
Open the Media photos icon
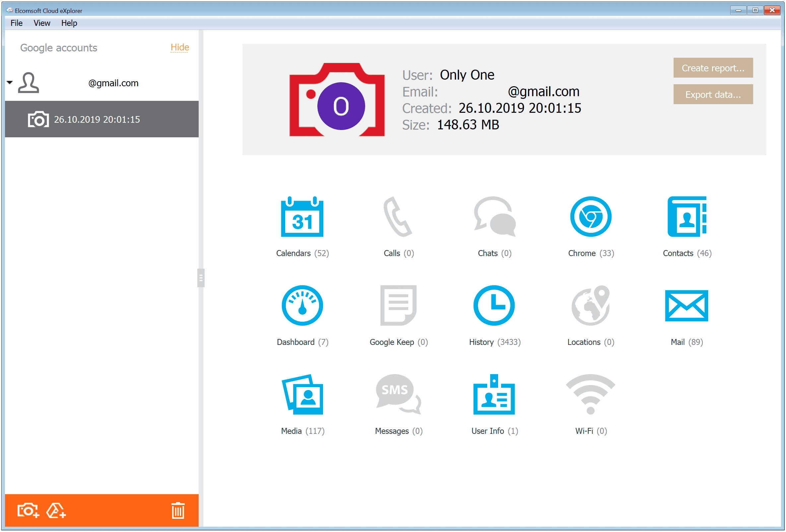[x=302, y=394]
